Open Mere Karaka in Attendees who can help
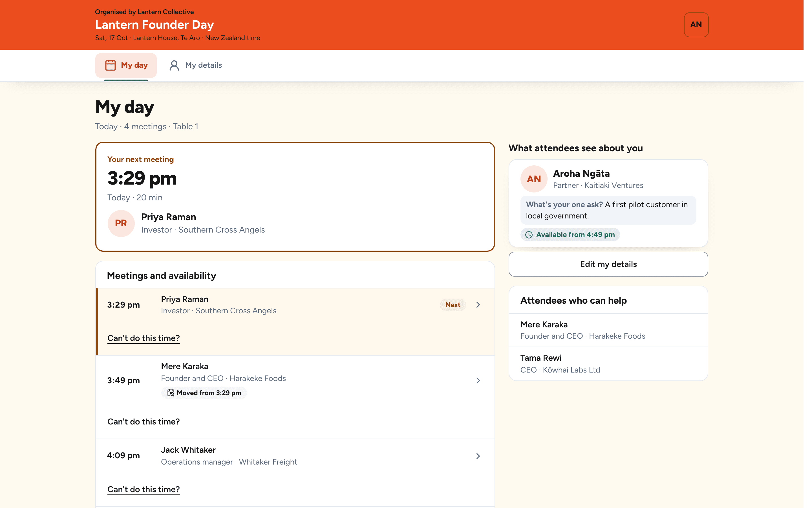Screen dimensions: 812x508 coord(608,330)
